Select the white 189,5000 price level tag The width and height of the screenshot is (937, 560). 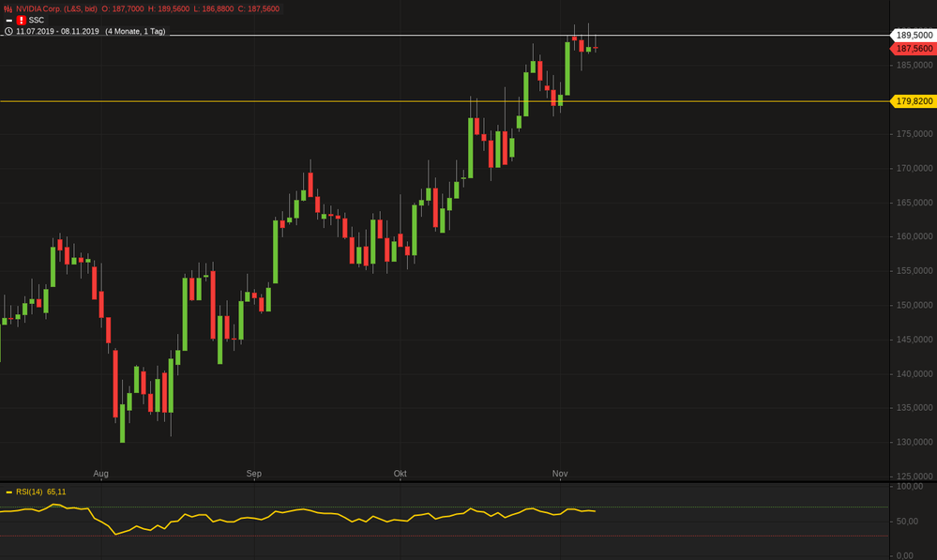click(x=913, y=35)
